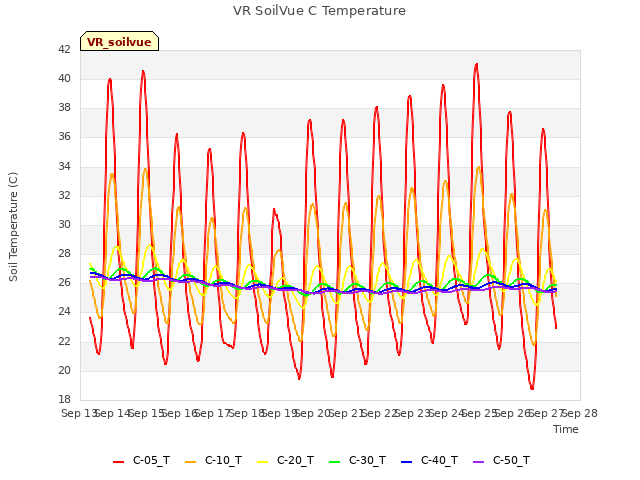Click the orange C-10_T legend swatch
This screenshot has width=640, height=480.
(x=191, y=462)
